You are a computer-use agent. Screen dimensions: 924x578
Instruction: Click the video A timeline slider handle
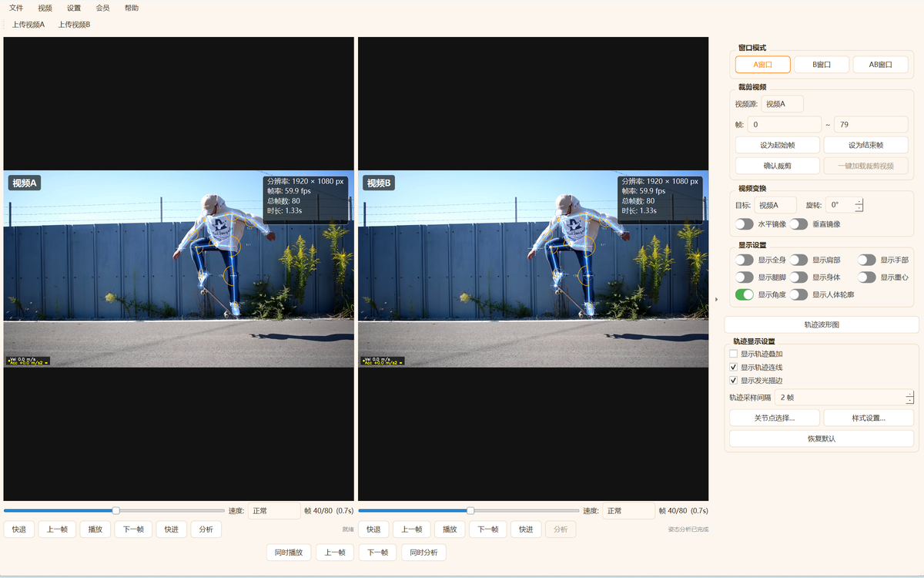[x=115, y=510]
